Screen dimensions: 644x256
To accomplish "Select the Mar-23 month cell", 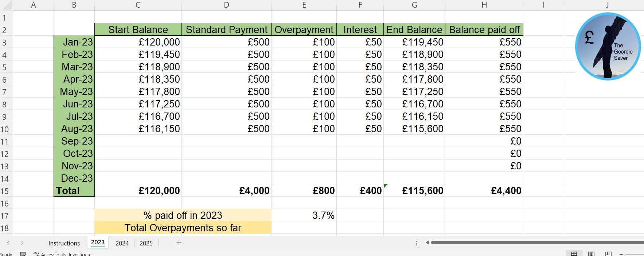I will pyautogui.click(x=74, y=67).
